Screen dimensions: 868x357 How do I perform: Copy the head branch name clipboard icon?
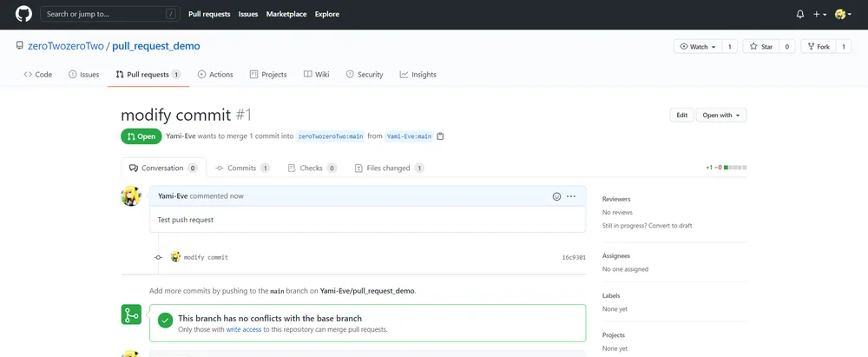(440, 136)
